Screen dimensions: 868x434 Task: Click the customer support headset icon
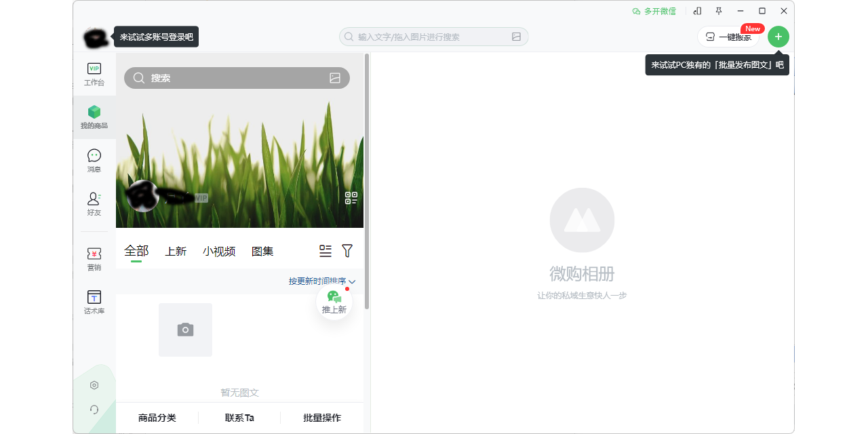[94, 410]
